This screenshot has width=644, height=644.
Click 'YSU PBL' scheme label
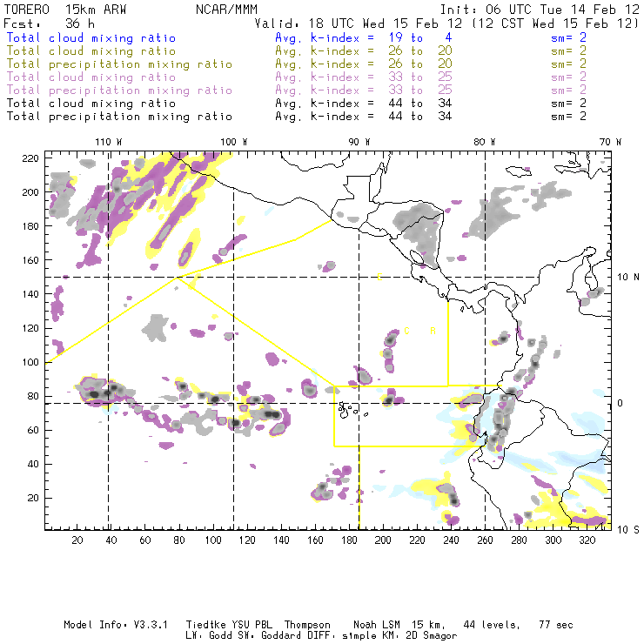pos(252,625)
